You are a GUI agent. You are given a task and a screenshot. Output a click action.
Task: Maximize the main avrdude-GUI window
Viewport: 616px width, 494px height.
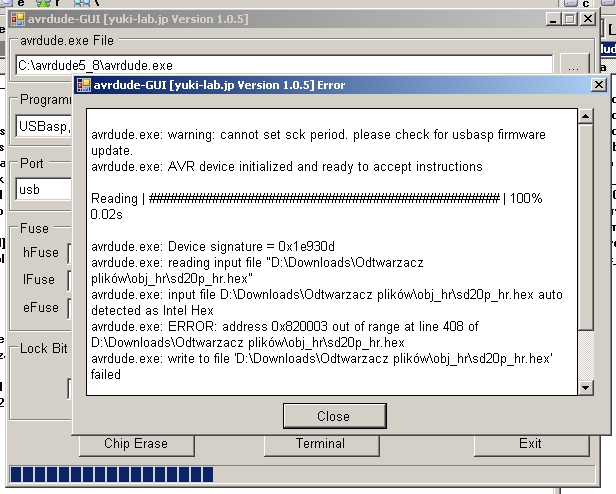(x=570, y=19)
